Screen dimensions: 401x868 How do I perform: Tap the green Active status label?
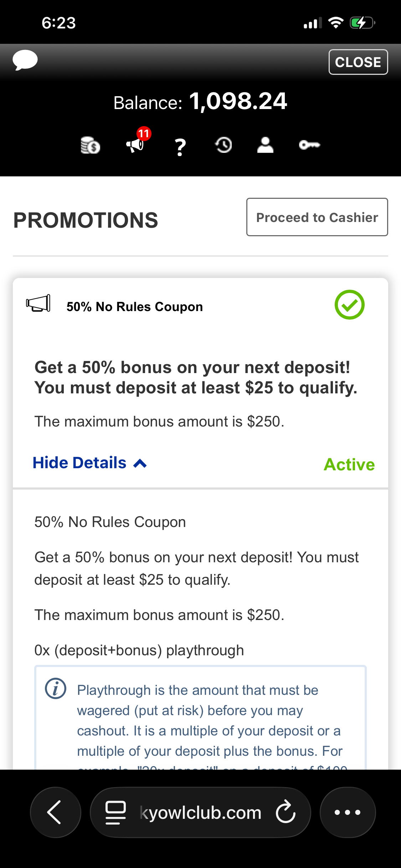tap(349, 465)
